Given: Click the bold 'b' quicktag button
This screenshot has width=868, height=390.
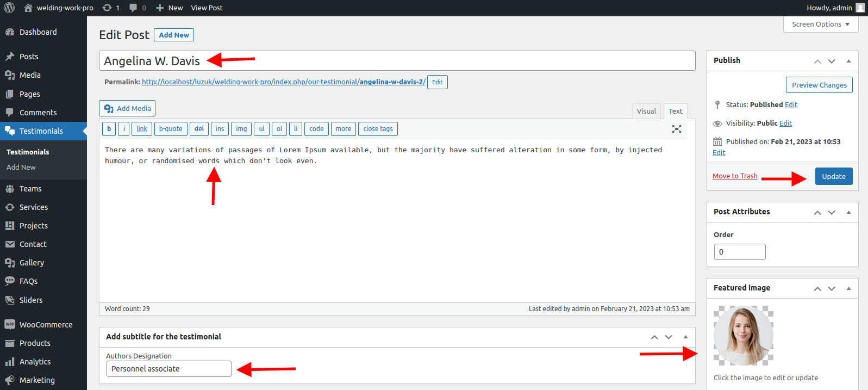Looking at the screenshot, I should [109, 129].
